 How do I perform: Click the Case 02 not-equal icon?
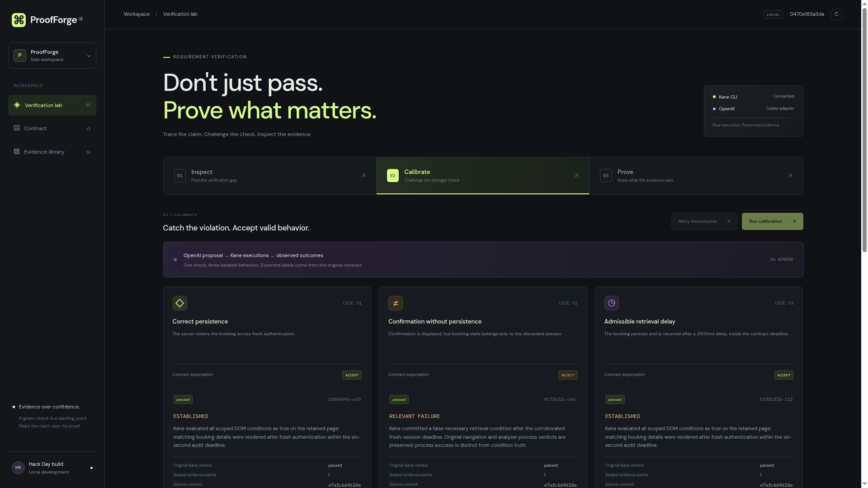click(x=396, y=303)
